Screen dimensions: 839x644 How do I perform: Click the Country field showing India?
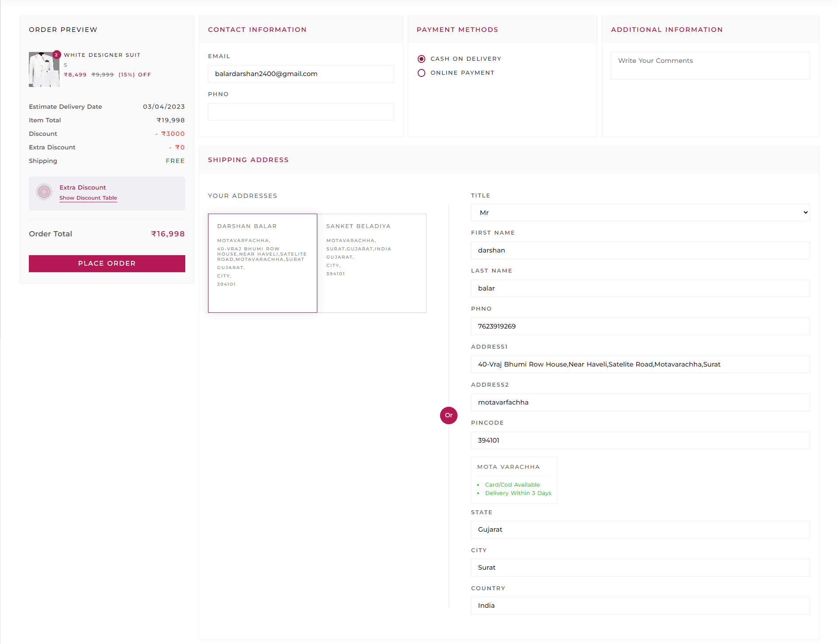click(641, 606)
